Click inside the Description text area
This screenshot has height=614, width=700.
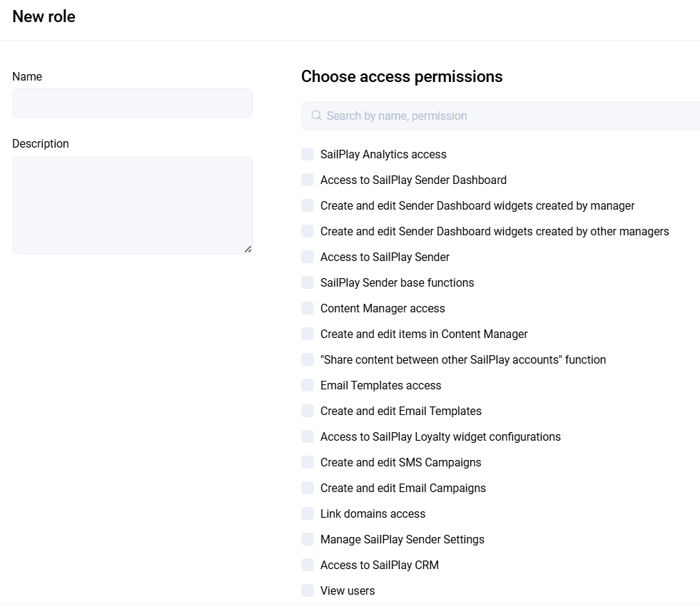[133, 205]
